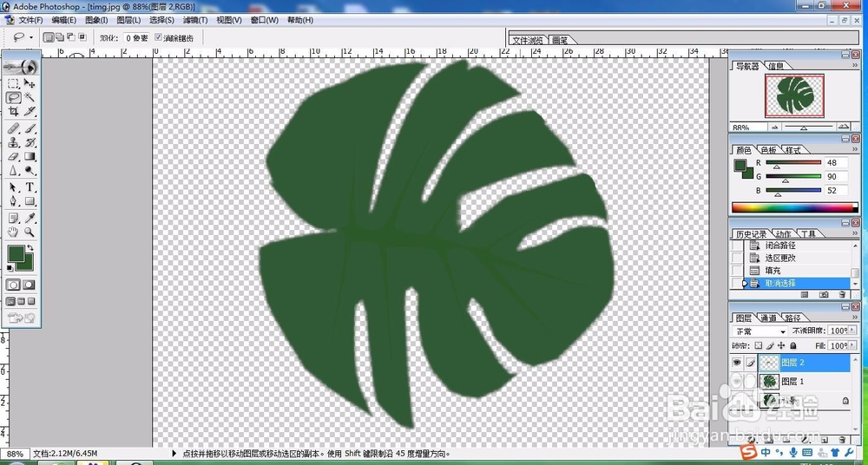The height and width of the screenshot is (465, 868).
Task: Expand the Navigator panel options menu
Action: pyautogui.click(x=856, y=65)
